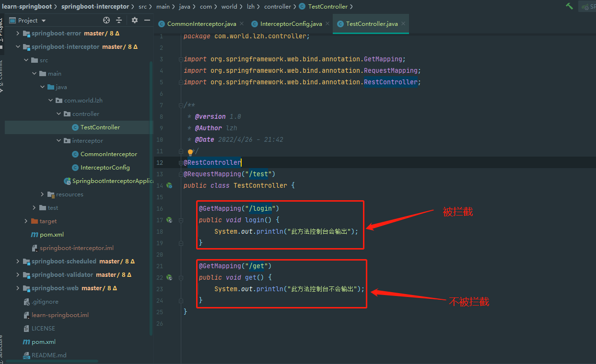The image size is (596, 364).
Task: Expand the resources folder
Action: [x=42, y=194]
